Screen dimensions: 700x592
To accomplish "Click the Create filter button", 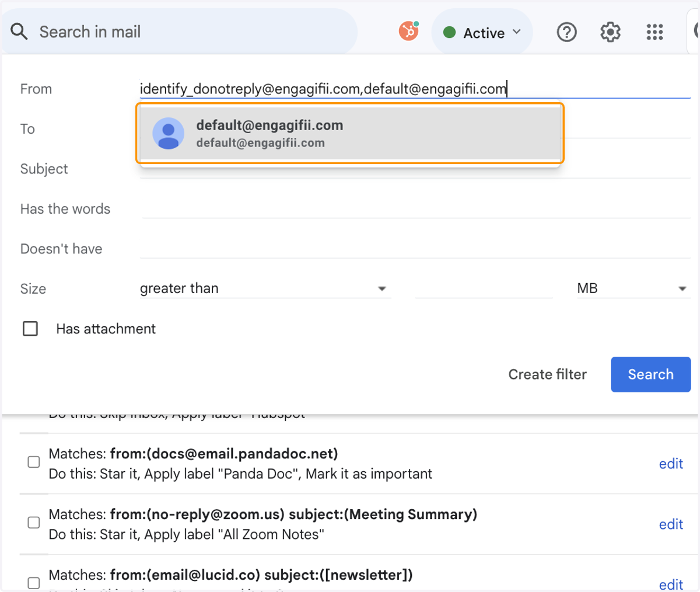I will 547,374.
